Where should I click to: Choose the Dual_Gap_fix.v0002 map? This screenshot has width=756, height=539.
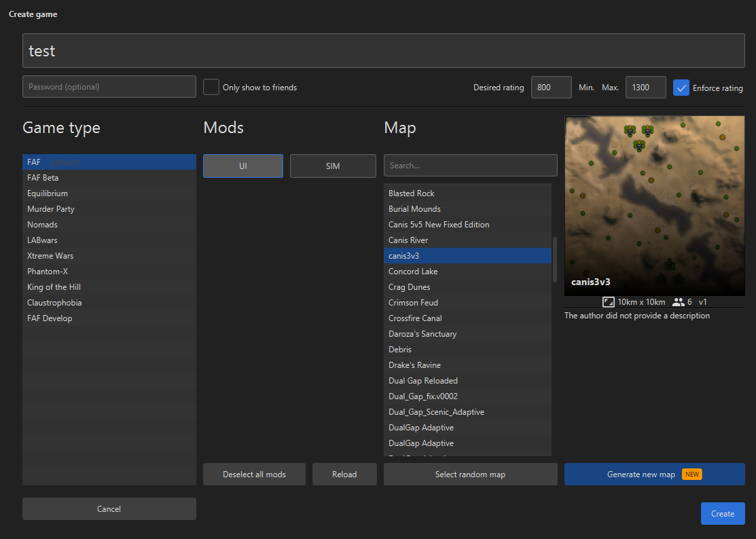pos(468,396)
